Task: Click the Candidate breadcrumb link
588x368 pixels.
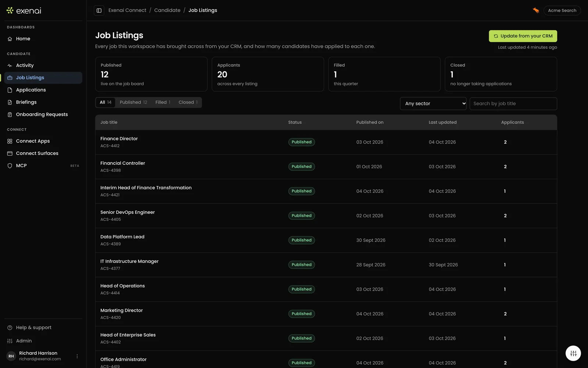Action: [167, 10]
